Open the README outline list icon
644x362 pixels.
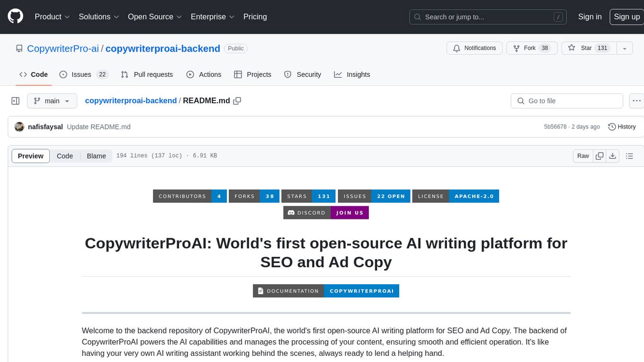coord(629,156)
